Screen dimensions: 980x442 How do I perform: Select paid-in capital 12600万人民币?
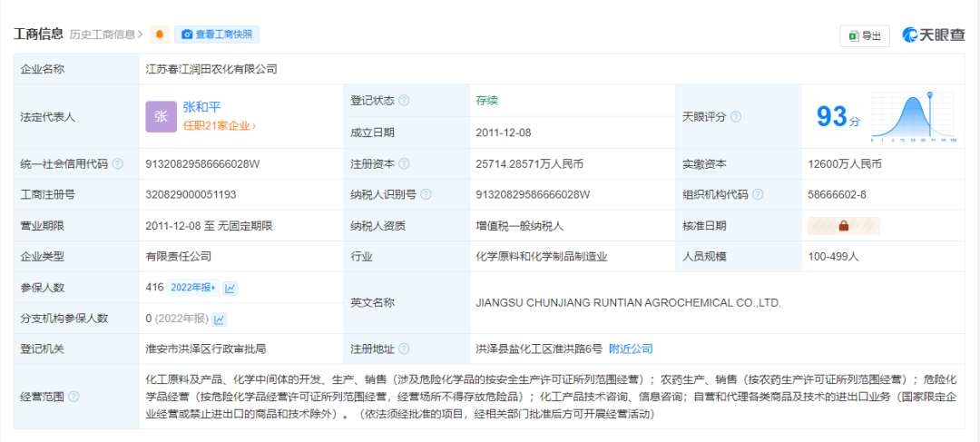pos(845,164)
